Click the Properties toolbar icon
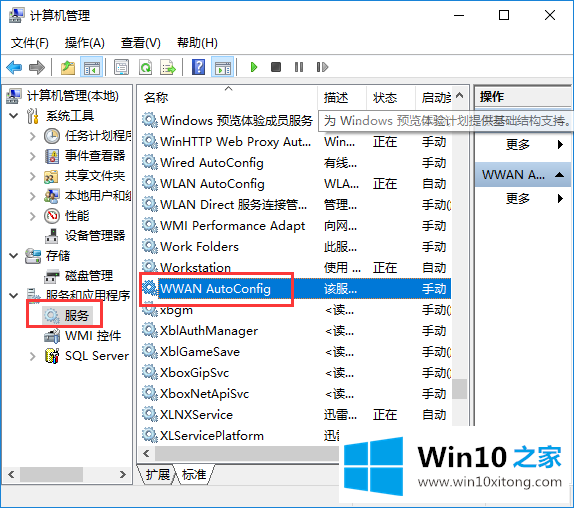The height and width of the screenshot is (508, 574). click(x=121, y=67)
